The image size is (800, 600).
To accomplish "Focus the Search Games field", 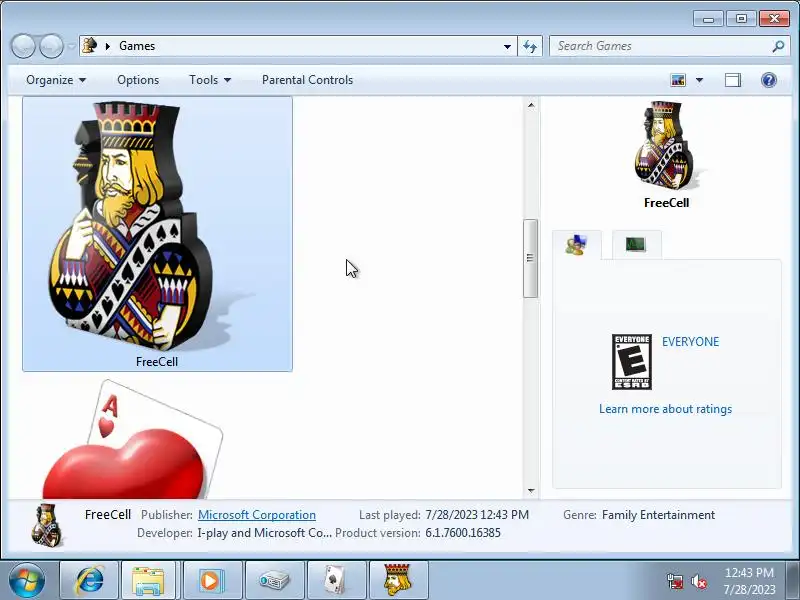I will [x=662, y=46].
